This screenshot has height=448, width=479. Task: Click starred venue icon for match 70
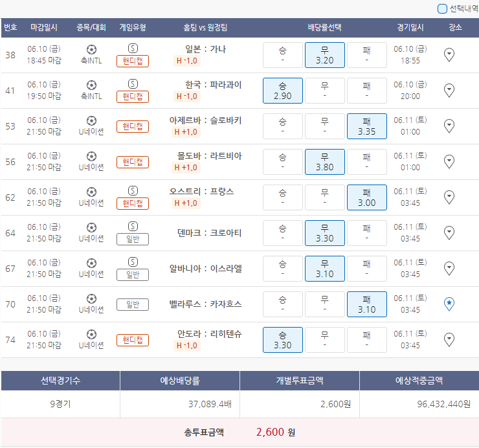coord(449,304)
